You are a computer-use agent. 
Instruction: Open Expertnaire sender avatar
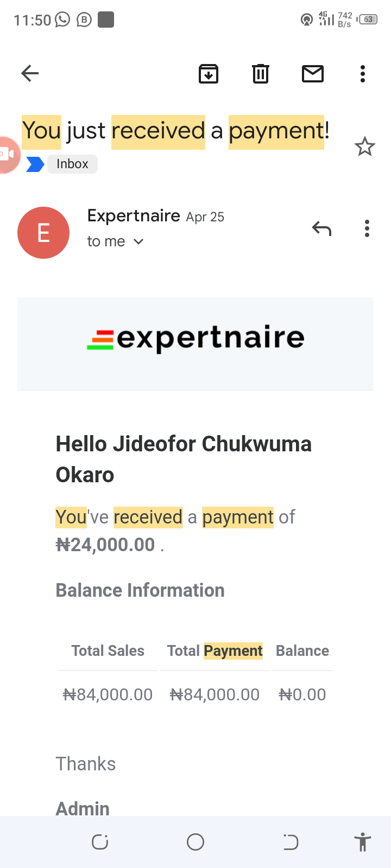click(x=43, y=233)
